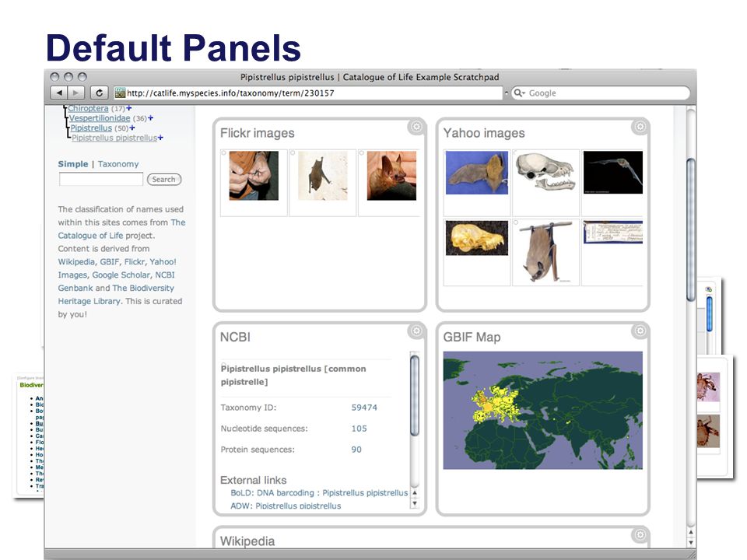Open the Chiroptera taxonomy link
This screenshot has height=560, width=747.
click(88, 109)
